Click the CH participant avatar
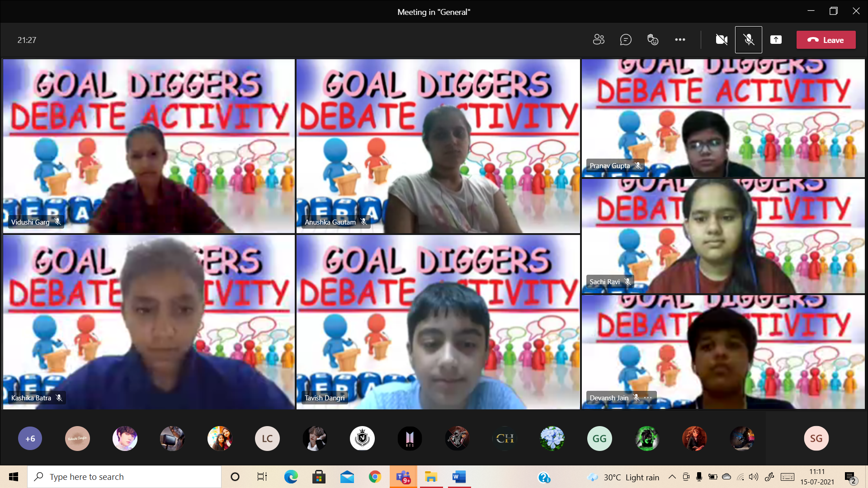Image resolution: width=868 pixels, height=488 pixels. [x=505, y=438]
